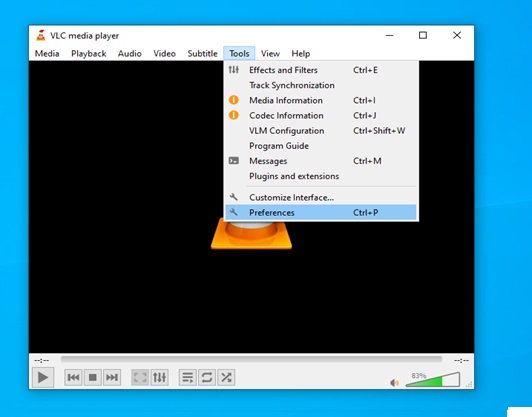Open Program Guide

point(321,146)
